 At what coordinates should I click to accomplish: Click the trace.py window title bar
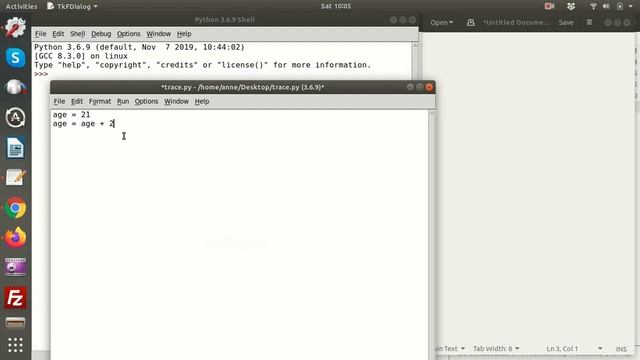(x=242, y=87)
